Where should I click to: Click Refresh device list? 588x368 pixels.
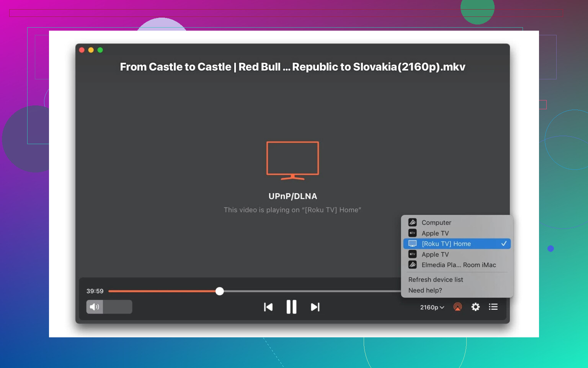click(436, 279)
